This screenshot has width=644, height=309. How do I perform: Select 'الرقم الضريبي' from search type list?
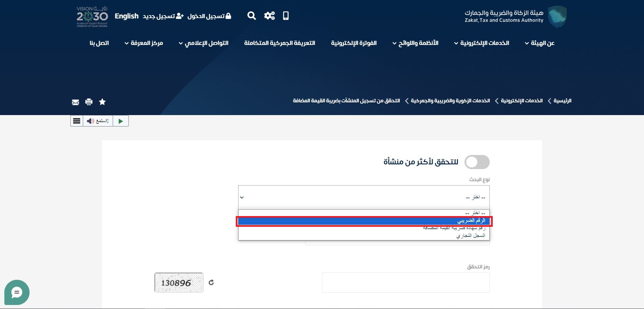pos(365,221)
